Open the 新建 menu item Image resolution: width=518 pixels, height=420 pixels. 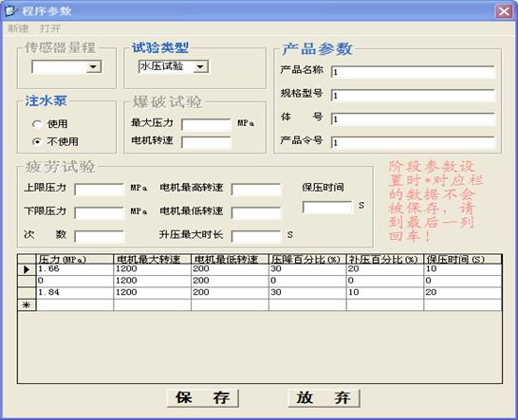pyautogui.click(x=18, y=28)
